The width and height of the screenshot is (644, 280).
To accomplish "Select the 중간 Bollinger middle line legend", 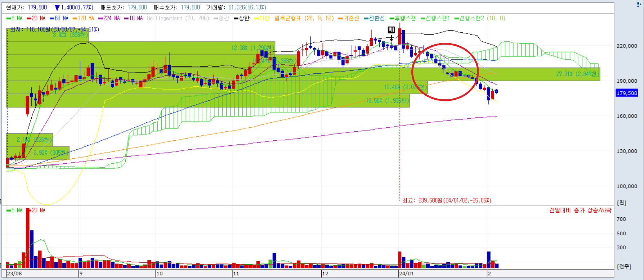I will click(221, 18).
